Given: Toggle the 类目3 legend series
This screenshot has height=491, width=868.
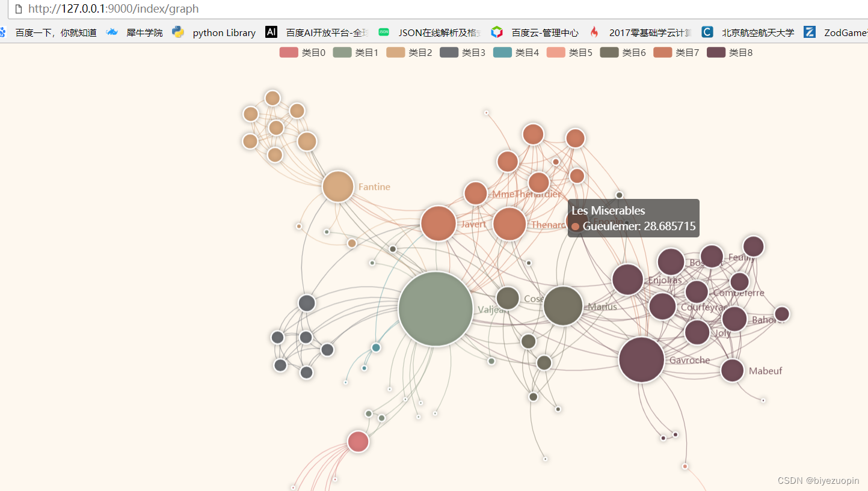Looking at the screenshot, I should pyautogui.click(x=463, y=52).
